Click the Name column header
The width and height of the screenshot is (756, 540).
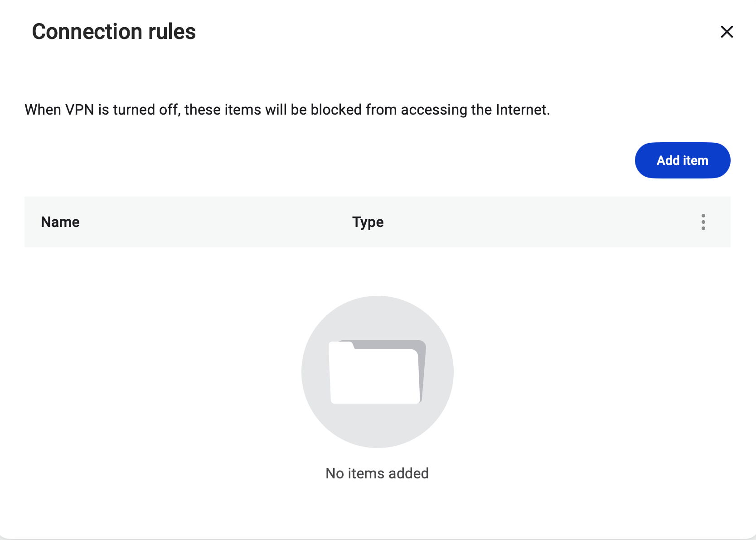[x=59, y=222]
